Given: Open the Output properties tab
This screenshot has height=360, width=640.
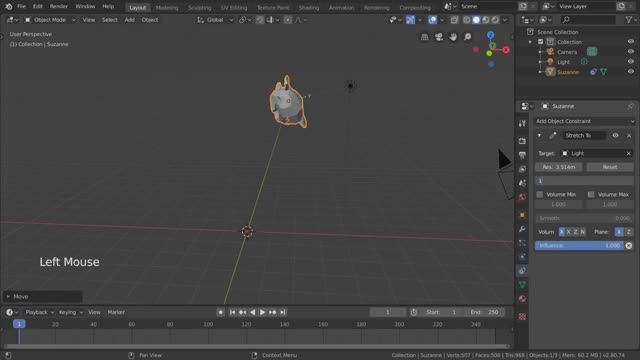Looking at the screenshot, I should (522, 155).
